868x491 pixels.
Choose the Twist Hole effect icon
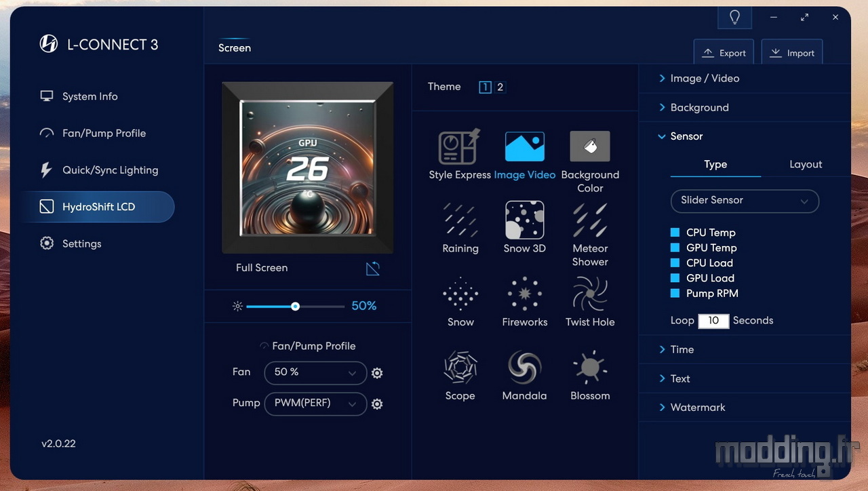pos(590,294)
